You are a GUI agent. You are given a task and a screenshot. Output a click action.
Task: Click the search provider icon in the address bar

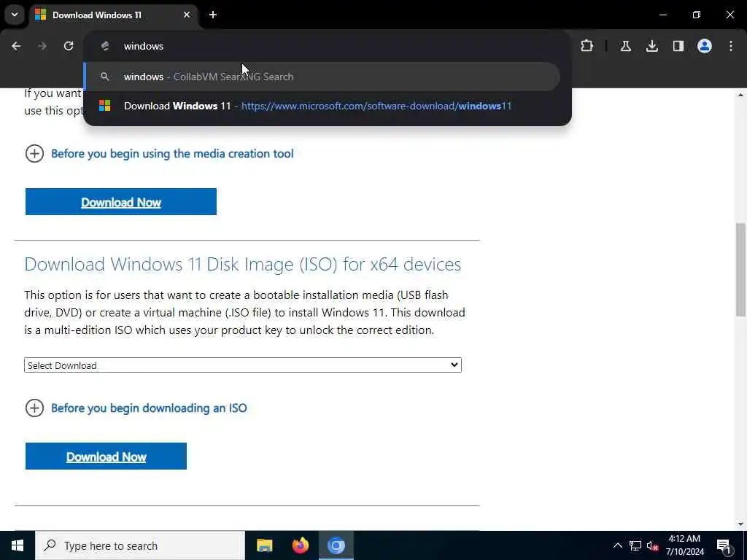tap(105, 46)
